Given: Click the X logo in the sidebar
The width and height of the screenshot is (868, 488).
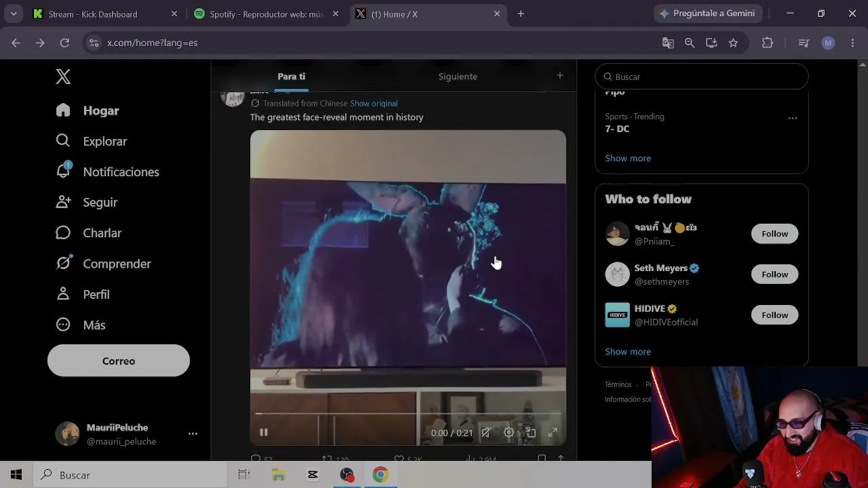Looking at the screenshot, I should coord(63,77).
